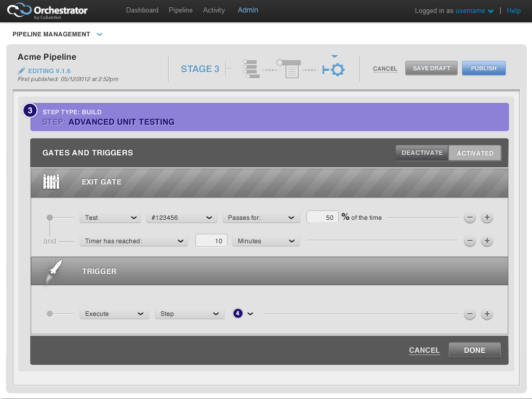Click the Activated toggle button
This screenshot has width=532, height=399.
point(475,153)
